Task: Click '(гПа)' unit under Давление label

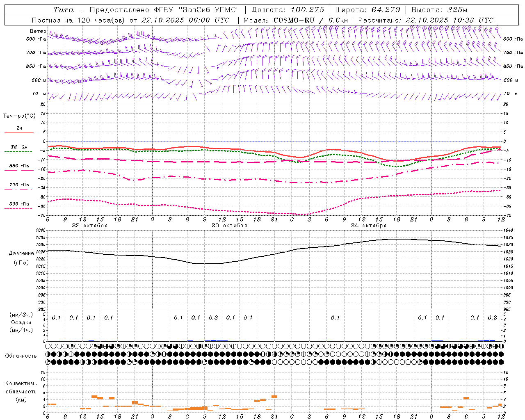Action: (21, 262)
